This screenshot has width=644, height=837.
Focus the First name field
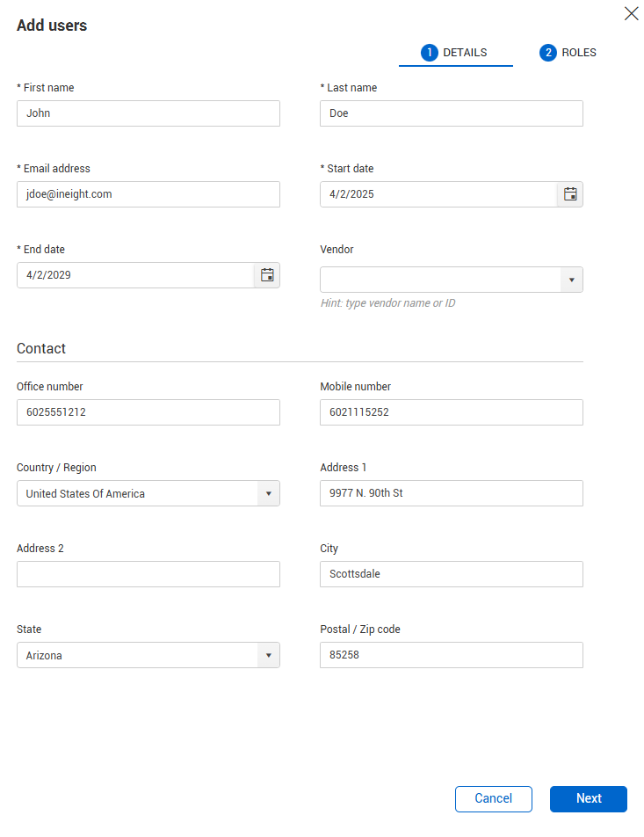coord(148,113)
